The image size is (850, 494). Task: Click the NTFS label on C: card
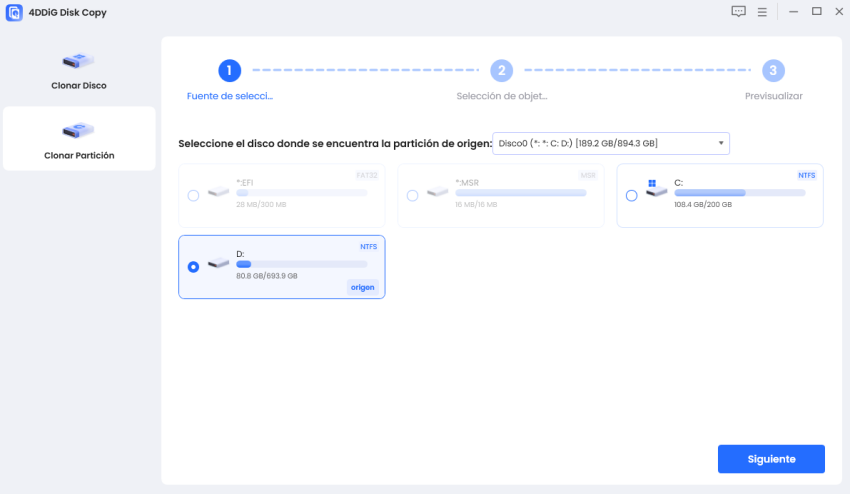pos(806,175)
